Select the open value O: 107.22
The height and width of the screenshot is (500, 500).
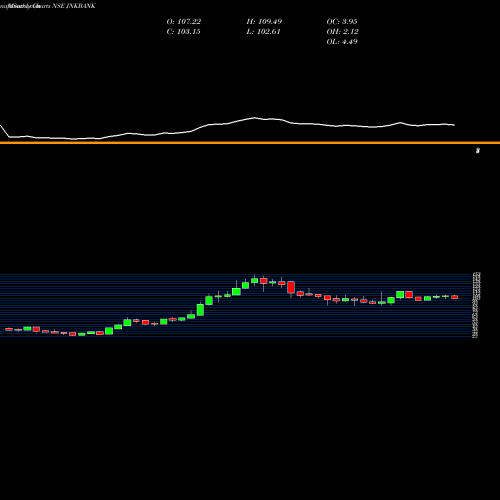[x=184, y=22]
